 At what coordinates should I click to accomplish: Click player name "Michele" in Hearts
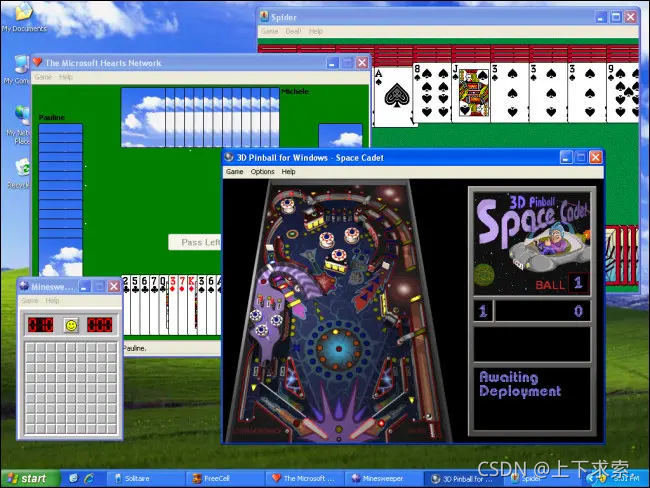(x=295, y=91)
